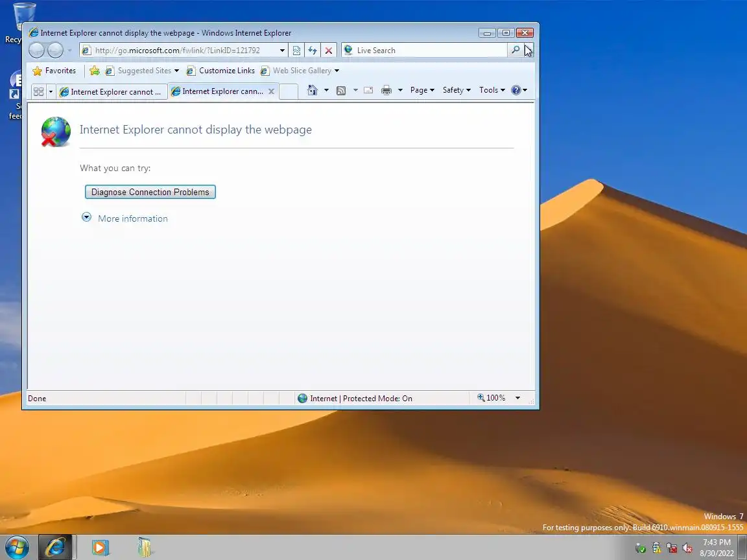Click the Forward navigation button
Screen dimensions: 747x560
pos(55,50)
